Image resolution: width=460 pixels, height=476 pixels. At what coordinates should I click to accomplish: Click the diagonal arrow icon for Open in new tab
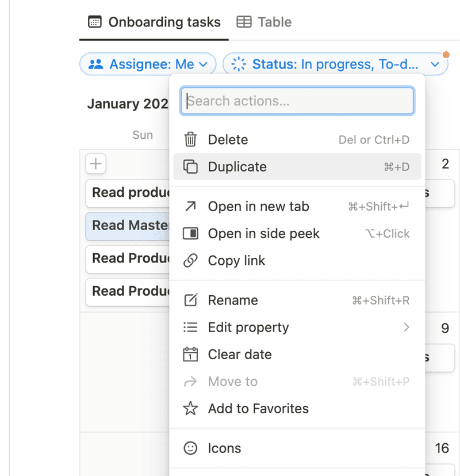(x=190, y=206)
